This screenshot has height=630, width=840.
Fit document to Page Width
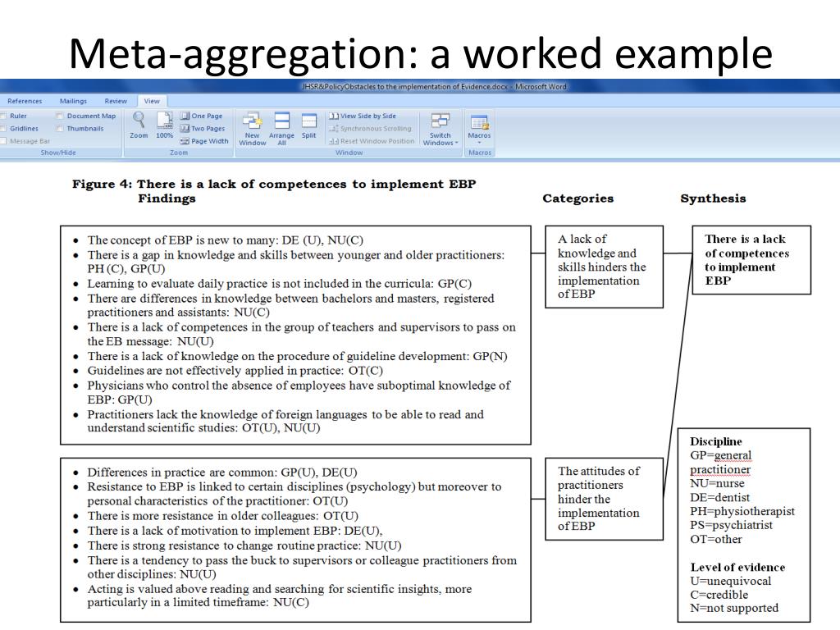tap(203, 141)
